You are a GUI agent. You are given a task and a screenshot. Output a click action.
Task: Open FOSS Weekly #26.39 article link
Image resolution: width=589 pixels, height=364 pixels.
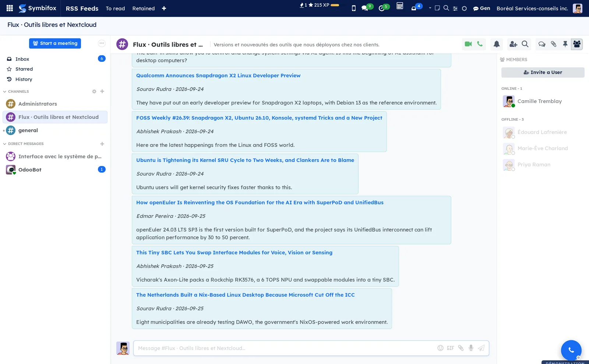259,118
